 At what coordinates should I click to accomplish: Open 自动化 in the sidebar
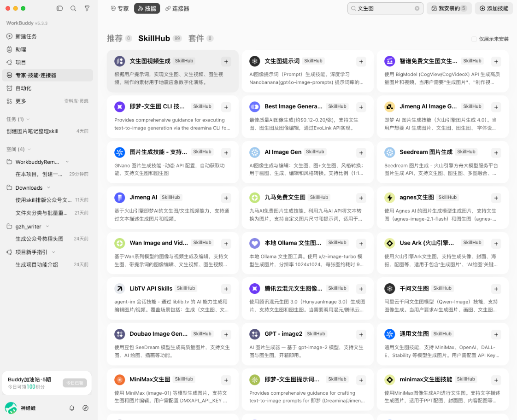[47, 88]
